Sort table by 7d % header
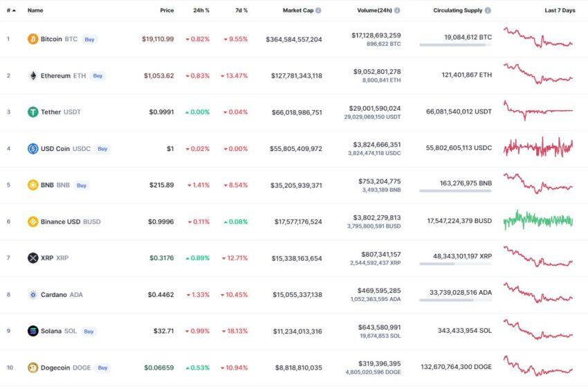 tap(241, 10)
